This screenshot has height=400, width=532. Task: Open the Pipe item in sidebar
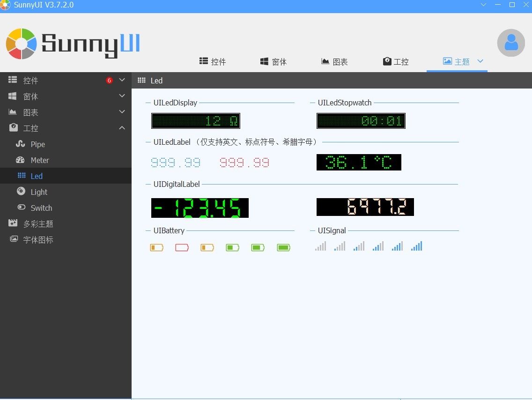(x=37, y=144)
